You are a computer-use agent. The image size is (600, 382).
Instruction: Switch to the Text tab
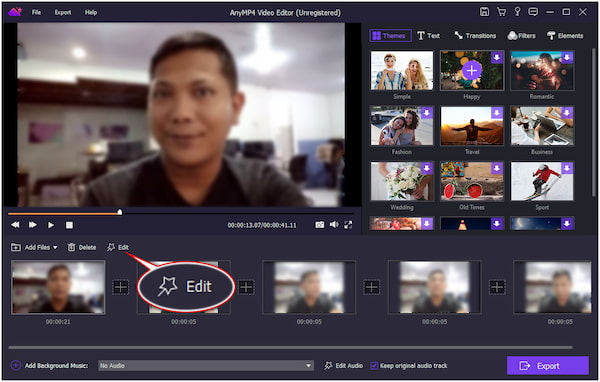coord(428,36)
